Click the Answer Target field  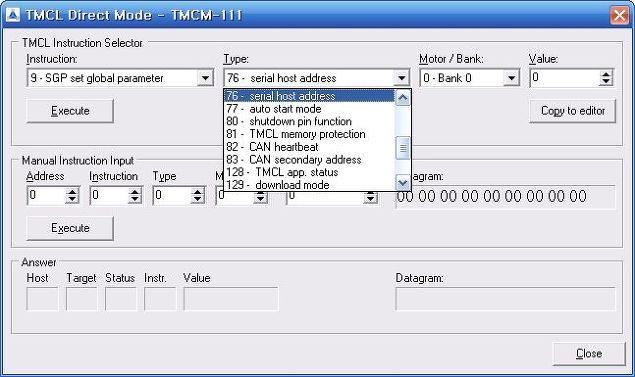click(81, 299)
